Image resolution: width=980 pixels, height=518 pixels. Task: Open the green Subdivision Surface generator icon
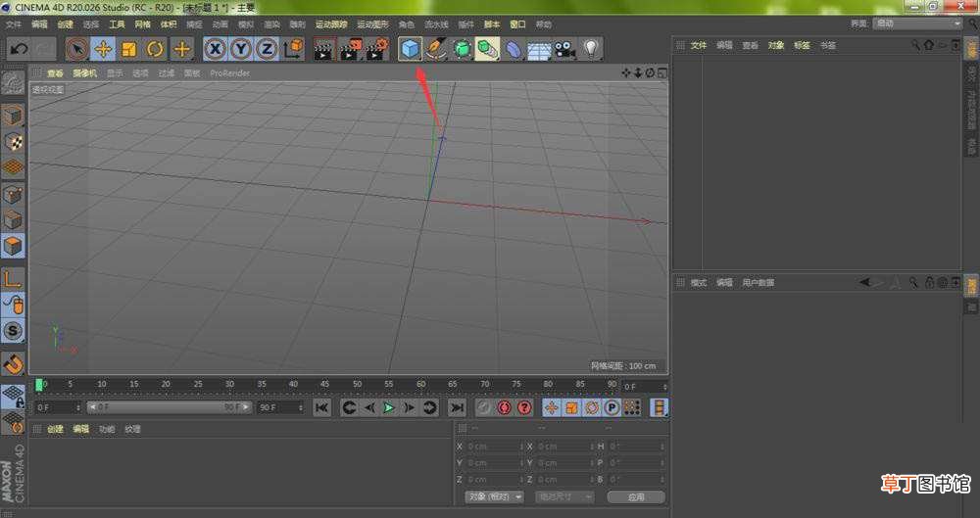[x=462, y=49]
